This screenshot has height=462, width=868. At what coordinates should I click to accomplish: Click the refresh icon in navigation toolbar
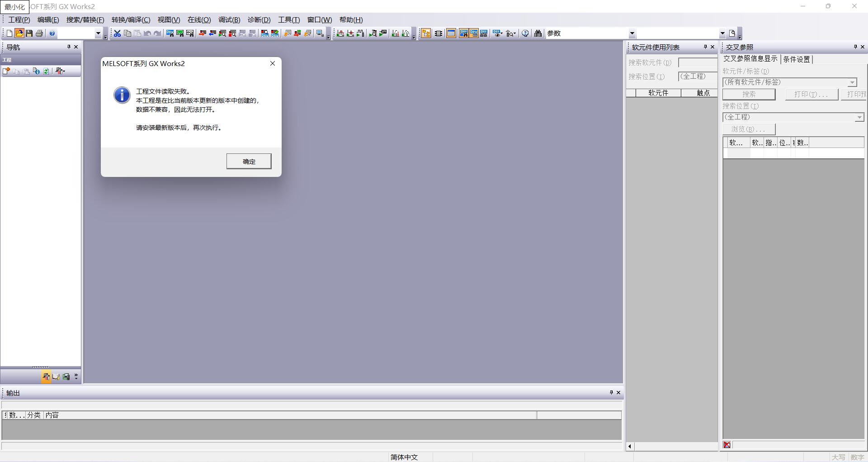pyautogui.click(x=46, y=71)
